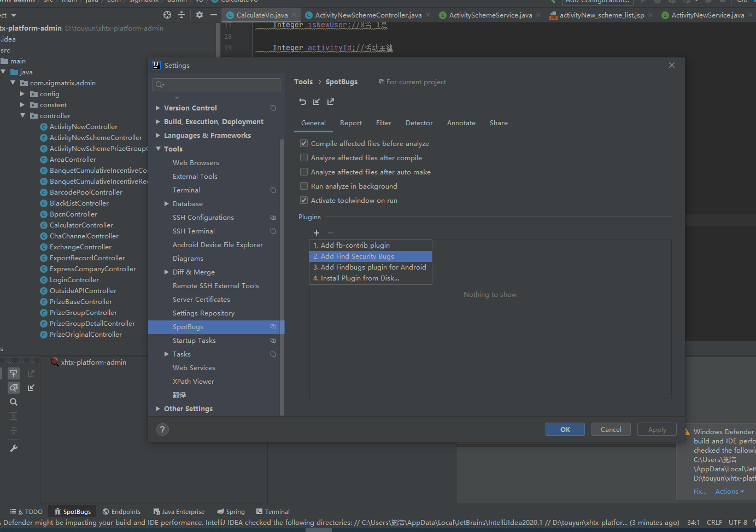Switch to the Share tab

[499, 123]
